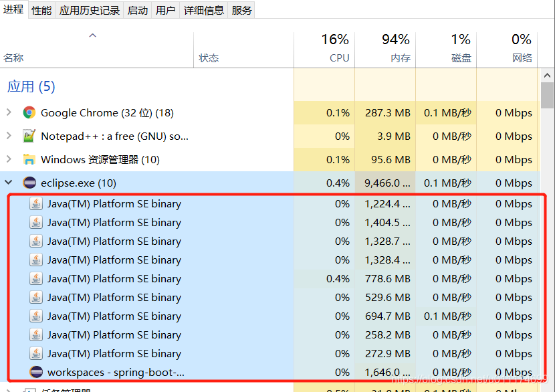Click the Java icon in the 1,404.5 row
This screenshot has height=392, width=555.
[36, 222]
